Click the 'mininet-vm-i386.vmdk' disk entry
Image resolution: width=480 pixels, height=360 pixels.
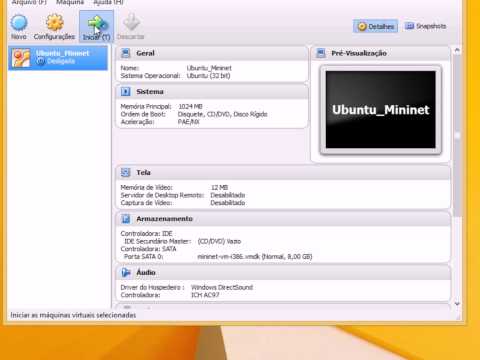pos(255,256)
